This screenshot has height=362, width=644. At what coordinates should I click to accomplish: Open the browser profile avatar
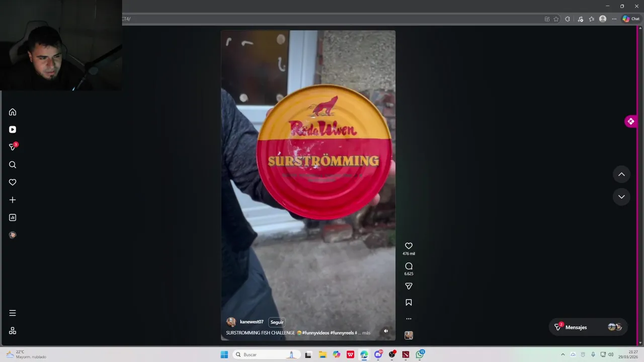(x=603, y=19)
